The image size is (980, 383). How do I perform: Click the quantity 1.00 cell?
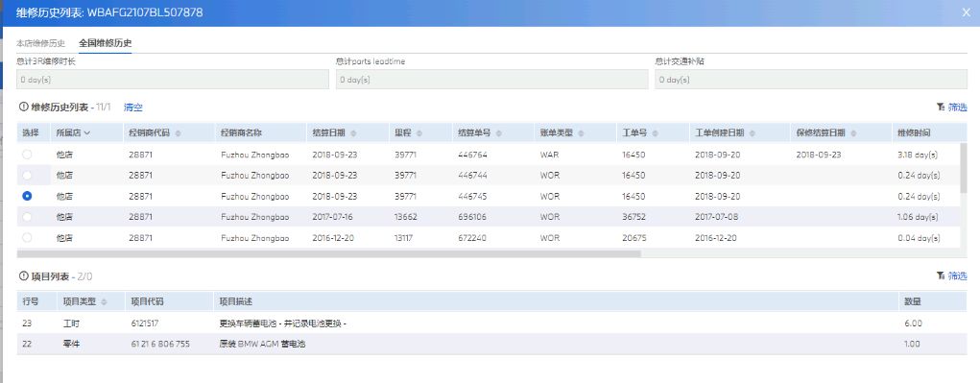coord(913,345)
